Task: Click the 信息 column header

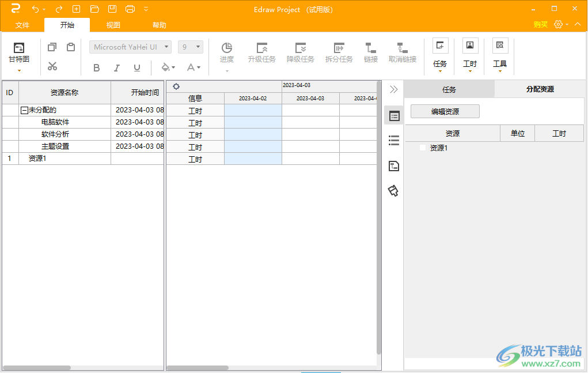Action: click(x=195, y=99)
